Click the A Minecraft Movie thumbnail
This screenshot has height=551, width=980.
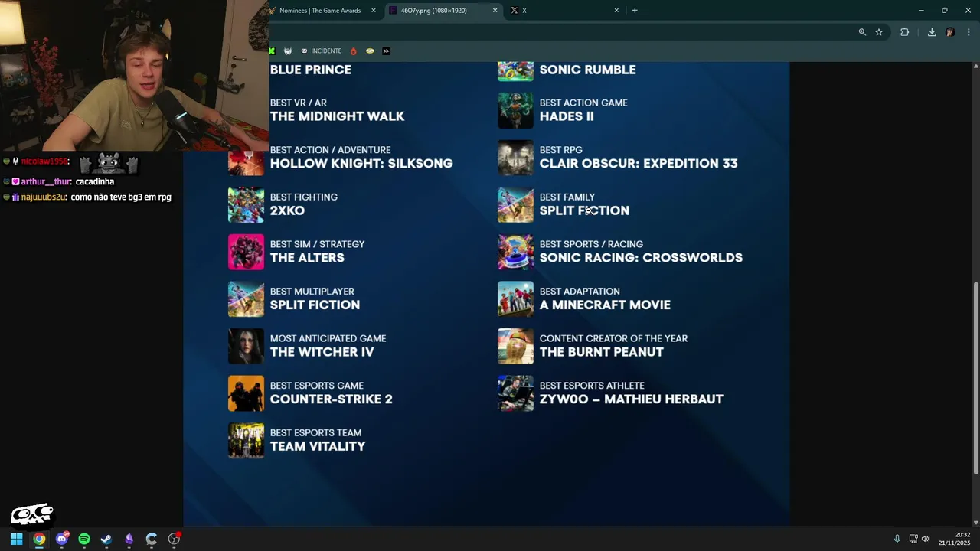515,299
